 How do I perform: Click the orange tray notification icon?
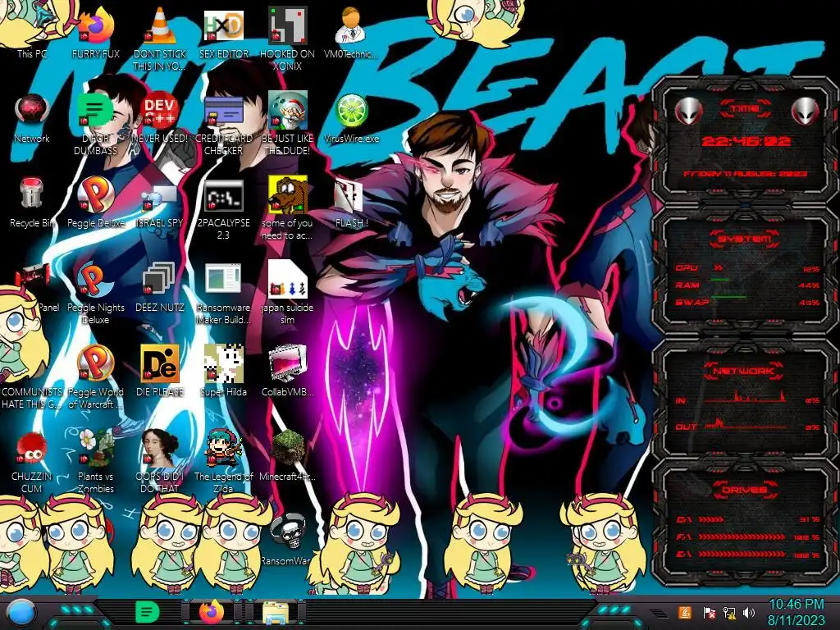coord(685,612)
